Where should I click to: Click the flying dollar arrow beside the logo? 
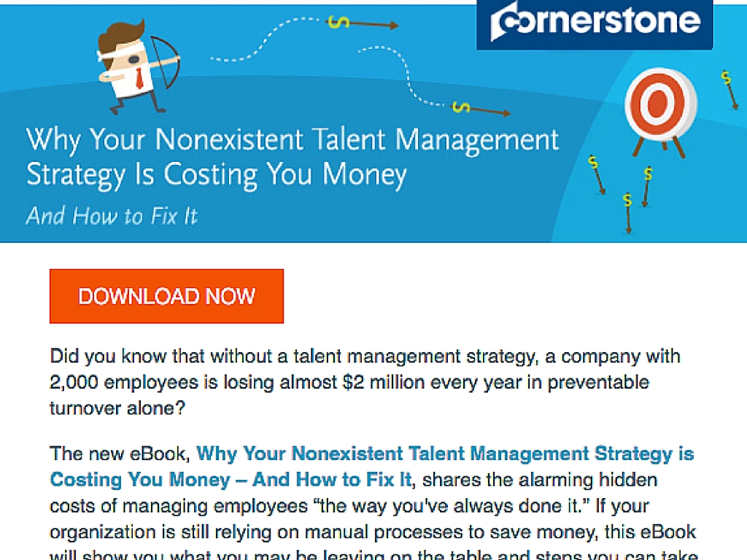click(x=363, y=23)
